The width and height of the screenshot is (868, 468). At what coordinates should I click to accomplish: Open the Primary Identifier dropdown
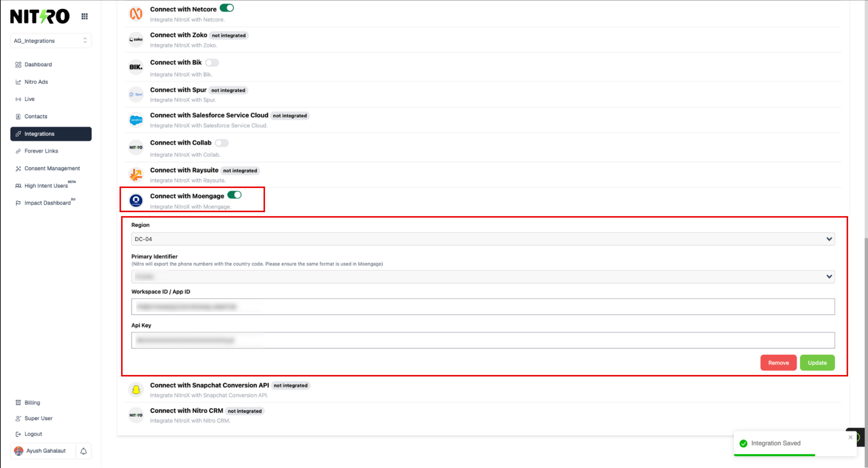coord(483,276)
